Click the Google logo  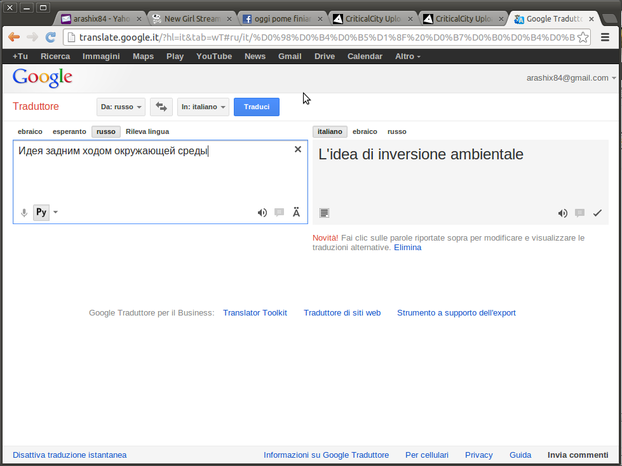click(x=42, y=78)
